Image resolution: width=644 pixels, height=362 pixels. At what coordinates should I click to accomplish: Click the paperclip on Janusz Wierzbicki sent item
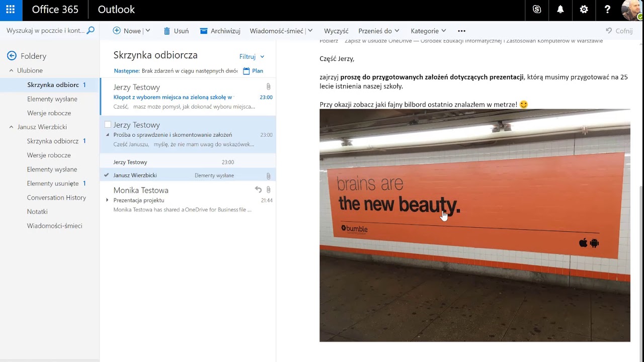tap(268, 176)
